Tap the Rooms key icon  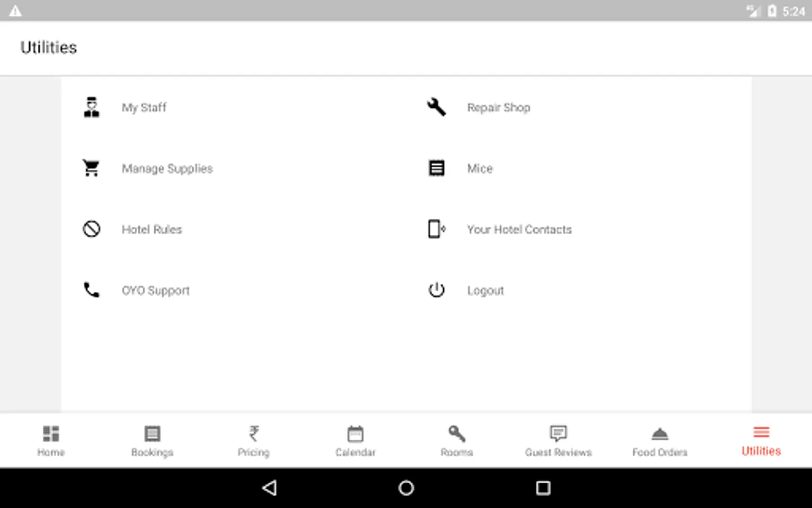(457, 433)
